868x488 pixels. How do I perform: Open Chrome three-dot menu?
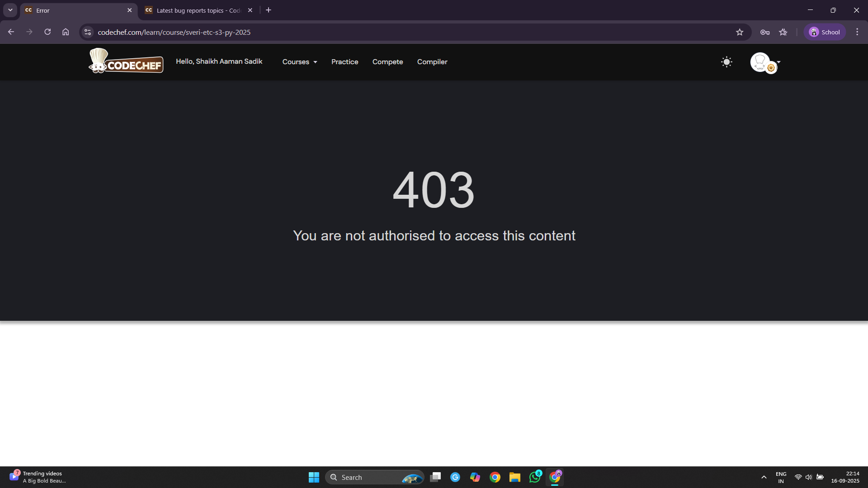tap(857, 32)
